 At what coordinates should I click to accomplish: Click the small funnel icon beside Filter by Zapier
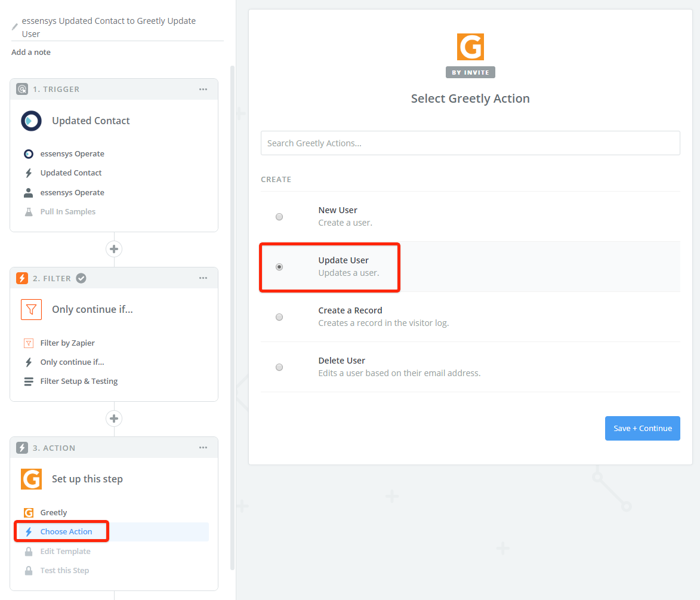coord(29,343)
